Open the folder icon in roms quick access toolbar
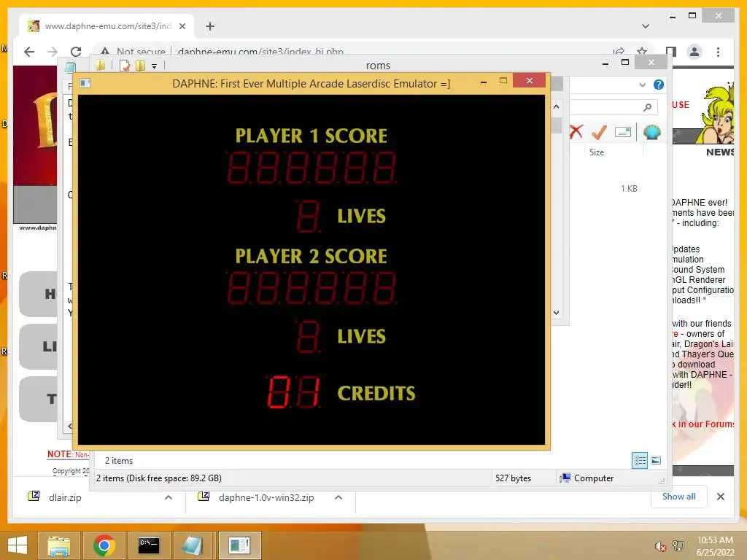Viewport: 747px width, 560px height. 100,65
